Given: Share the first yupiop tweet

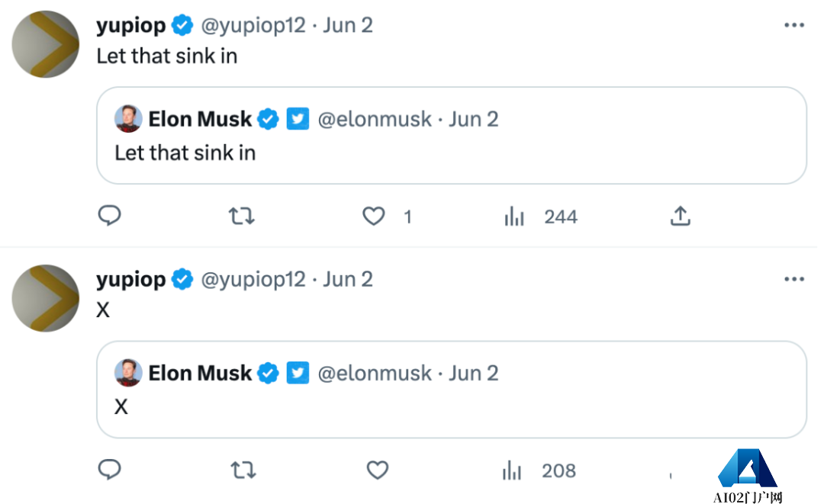Looking at the screenshot, I should (x=680, y=217).
